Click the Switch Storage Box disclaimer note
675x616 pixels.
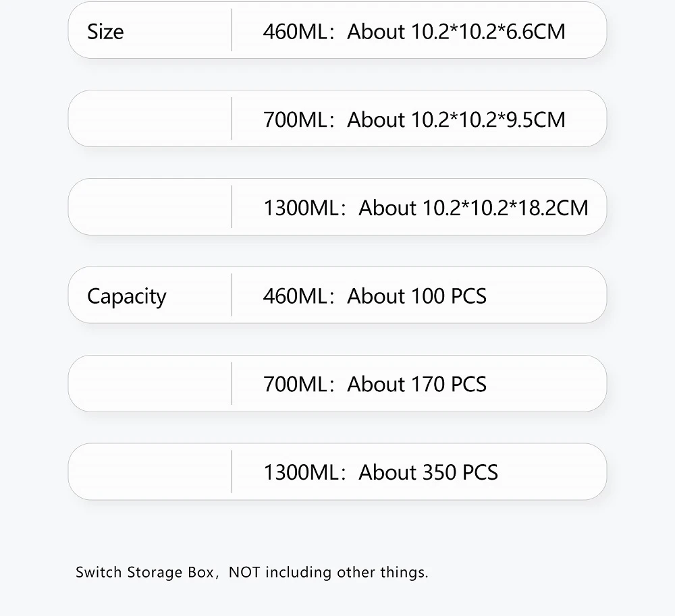[x=252, y=572]
